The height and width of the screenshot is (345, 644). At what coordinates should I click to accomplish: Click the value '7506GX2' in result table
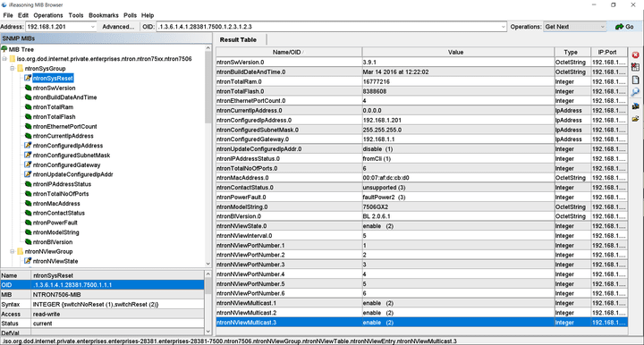(x=376, y=206)
